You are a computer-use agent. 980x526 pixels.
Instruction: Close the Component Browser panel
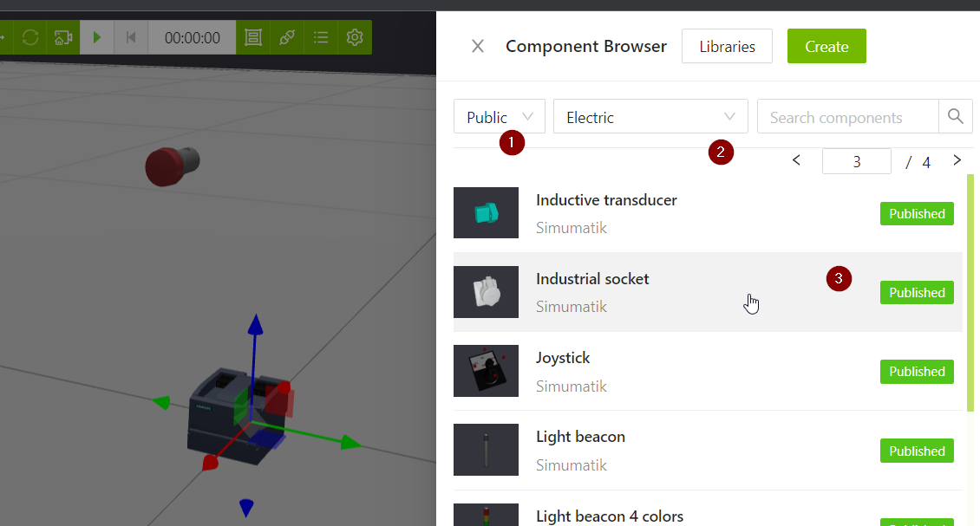tap(478, 46)
